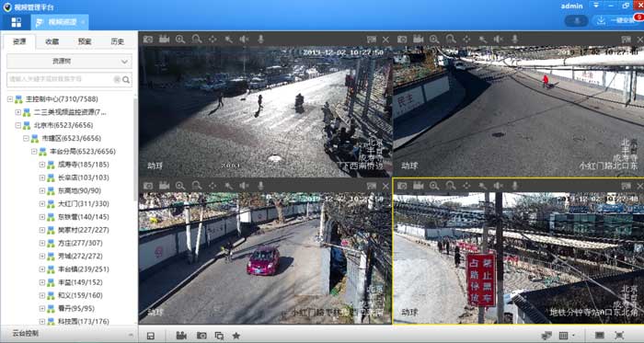Toggle microphone talk in top-left camera pane
This screenshot has height=343, width=644.
tap(260, 40)
